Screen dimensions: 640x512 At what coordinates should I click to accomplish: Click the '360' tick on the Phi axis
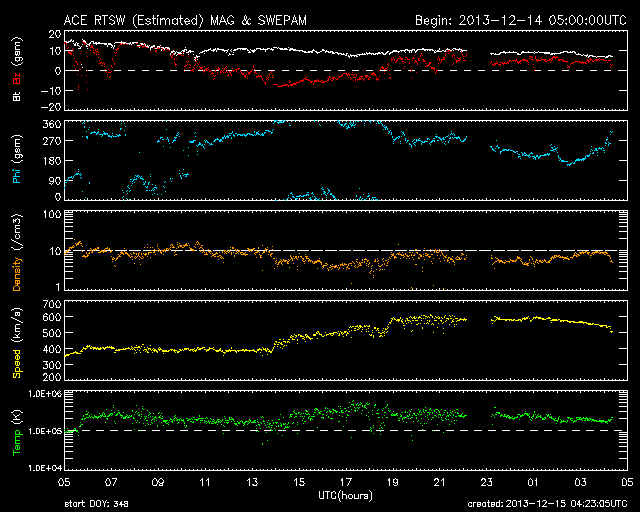[52, 125]
